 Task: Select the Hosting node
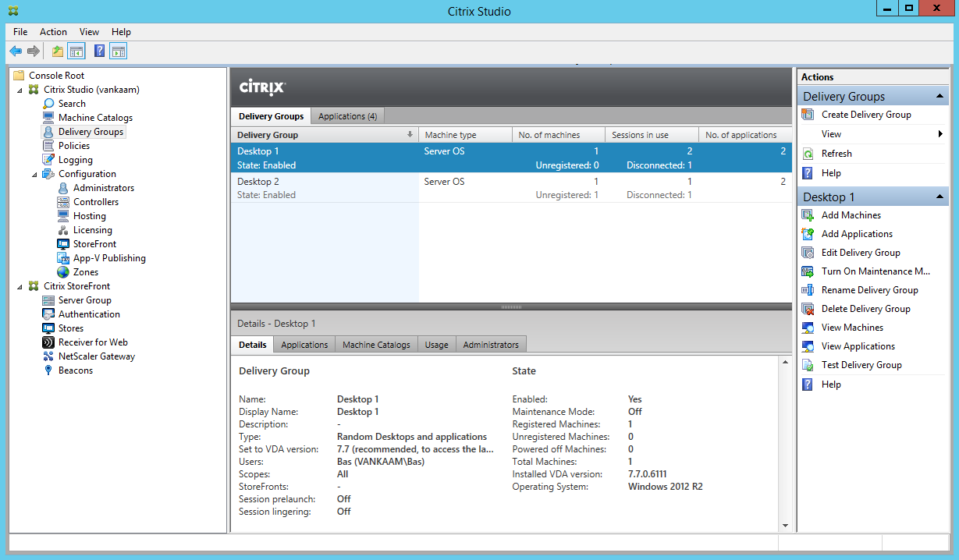click(90, 216)
